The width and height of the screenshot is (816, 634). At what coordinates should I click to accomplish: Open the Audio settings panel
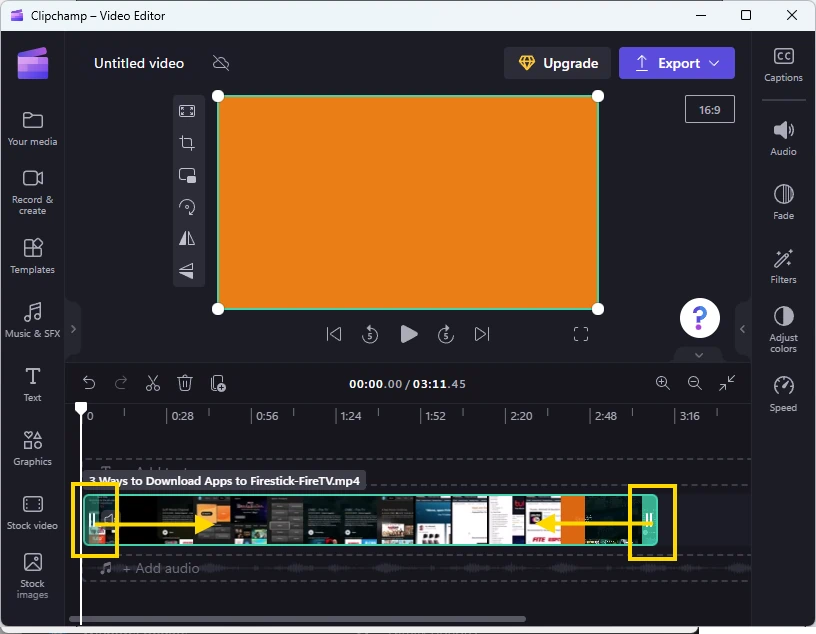[783, 138]
